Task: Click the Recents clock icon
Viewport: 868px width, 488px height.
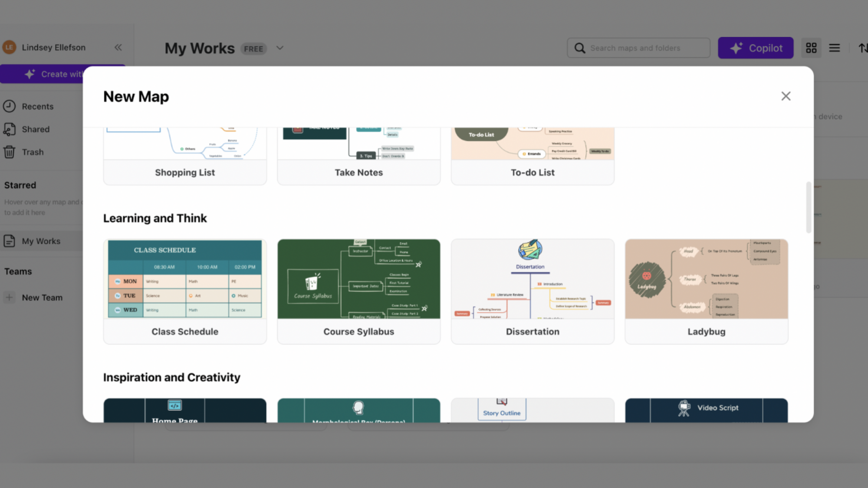Action: [9, 106]
